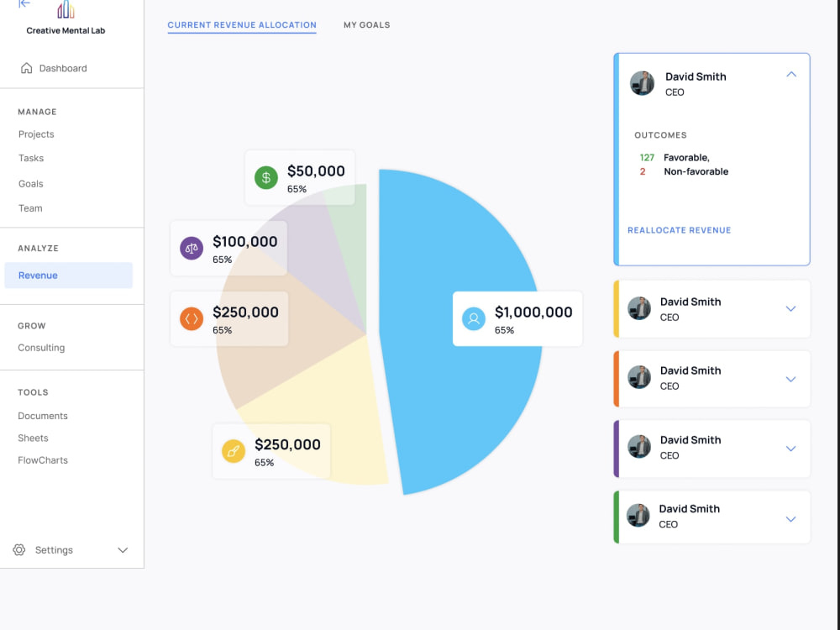Image resolution: width=840 pixels, height=630 pixels.
Task: Click the purple scales icon on $100,000 card
Action: click(192, 248)
